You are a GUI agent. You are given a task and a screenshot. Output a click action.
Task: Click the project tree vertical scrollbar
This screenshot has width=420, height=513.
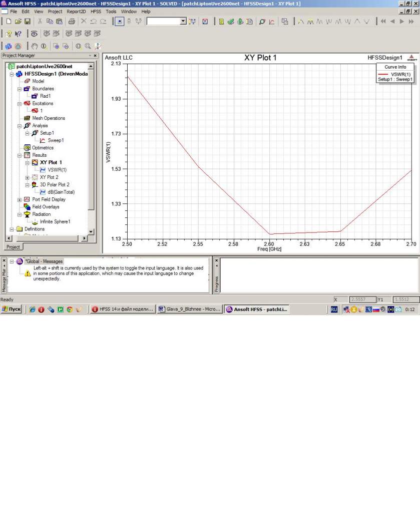[x=91, y=149]
